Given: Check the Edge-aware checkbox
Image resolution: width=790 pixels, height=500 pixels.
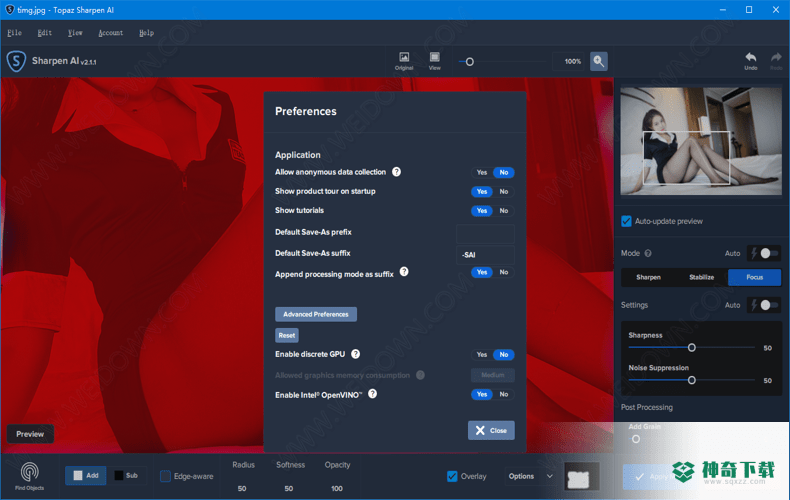Looking at the screenshot, I should [x=165, y=476].
